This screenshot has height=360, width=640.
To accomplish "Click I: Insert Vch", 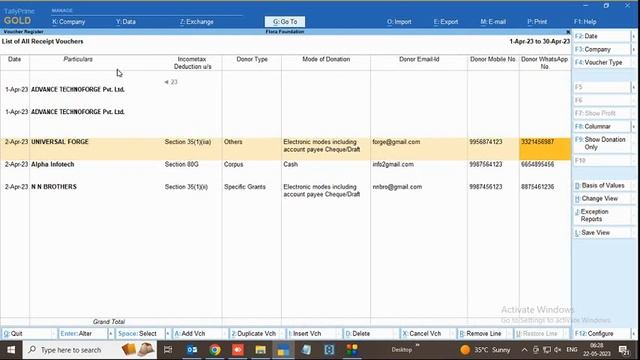I will (312, 333).
